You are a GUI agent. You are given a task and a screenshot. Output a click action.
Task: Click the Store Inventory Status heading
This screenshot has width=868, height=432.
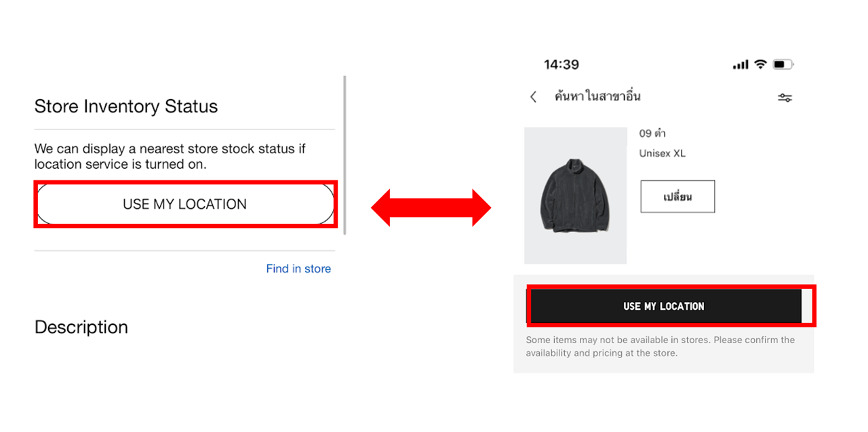tap(126, 106)
